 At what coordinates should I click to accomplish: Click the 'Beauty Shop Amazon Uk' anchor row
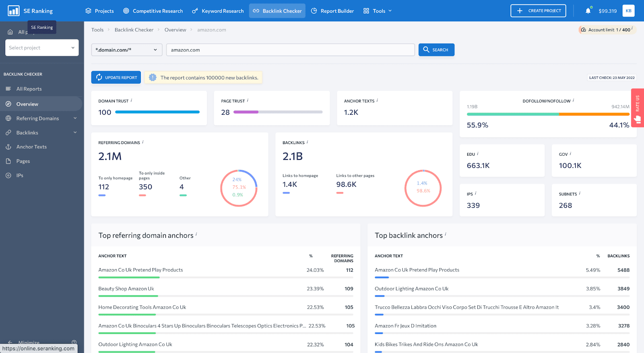(x=226, y=291)
